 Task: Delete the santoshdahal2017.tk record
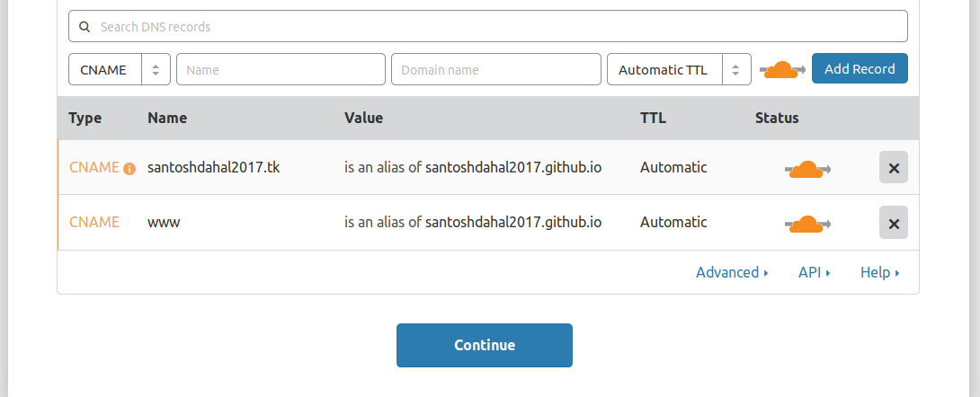(x=893, y=168)
